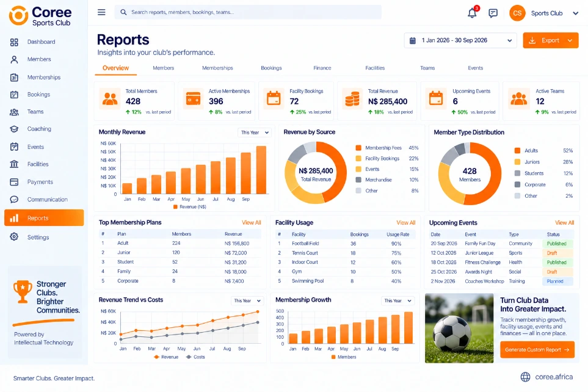The height and width of the screenshot is (392, 588).
Task: Click the CS profile avatar
Action: [517, 13]
